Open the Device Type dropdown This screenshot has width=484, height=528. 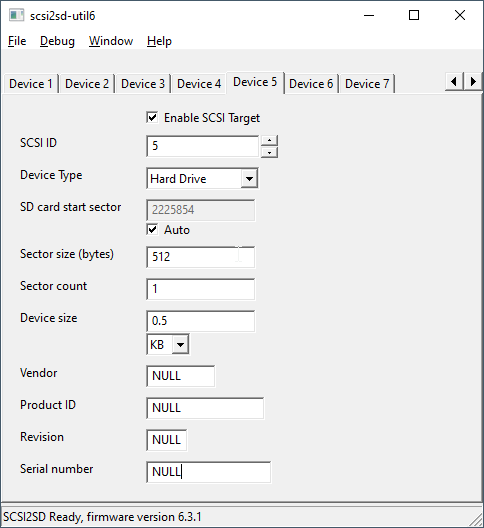tap(249, 178)
